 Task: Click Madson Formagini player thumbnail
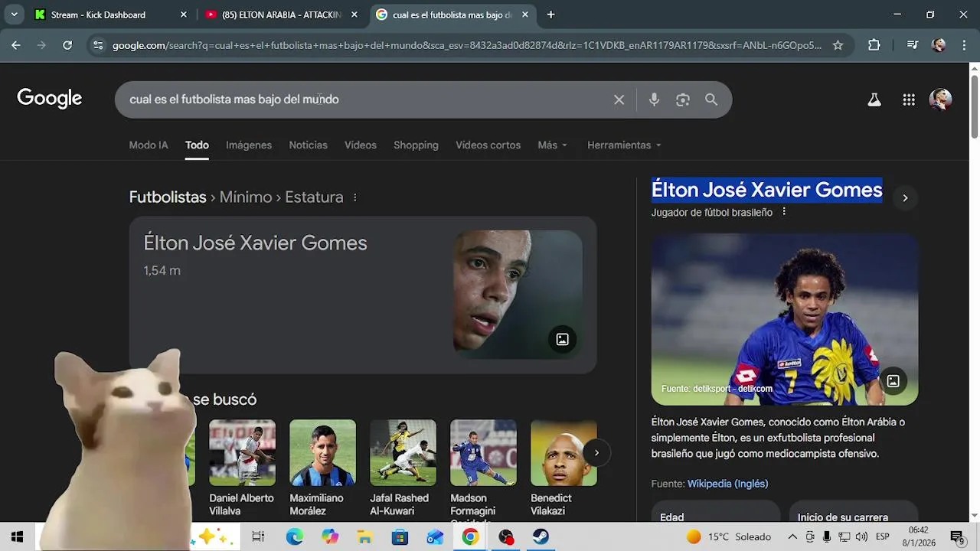pos(483,452)
